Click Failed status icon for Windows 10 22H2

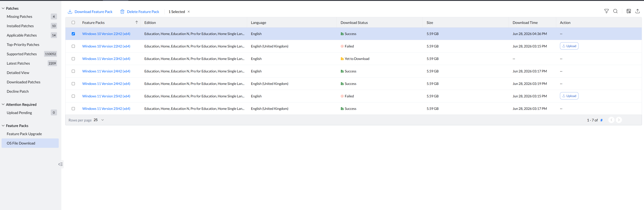[342, 46]
